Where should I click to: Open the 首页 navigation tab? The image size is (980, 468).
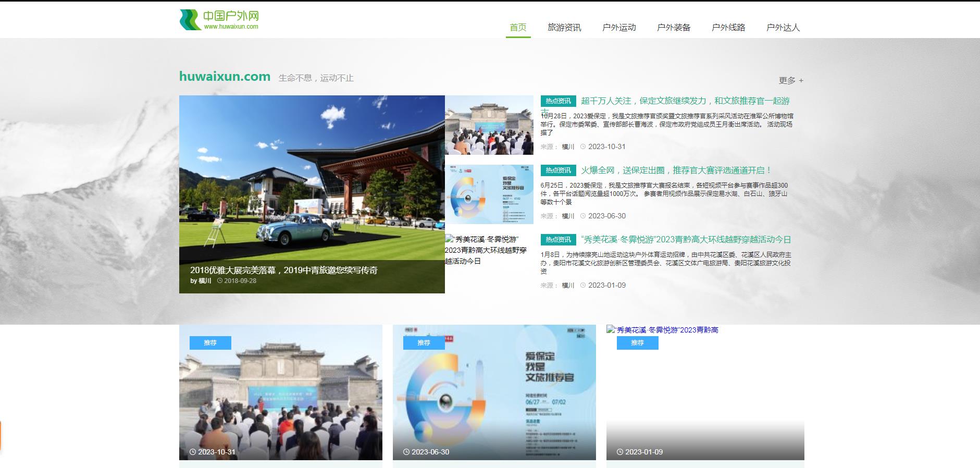(x=518, y=28)
